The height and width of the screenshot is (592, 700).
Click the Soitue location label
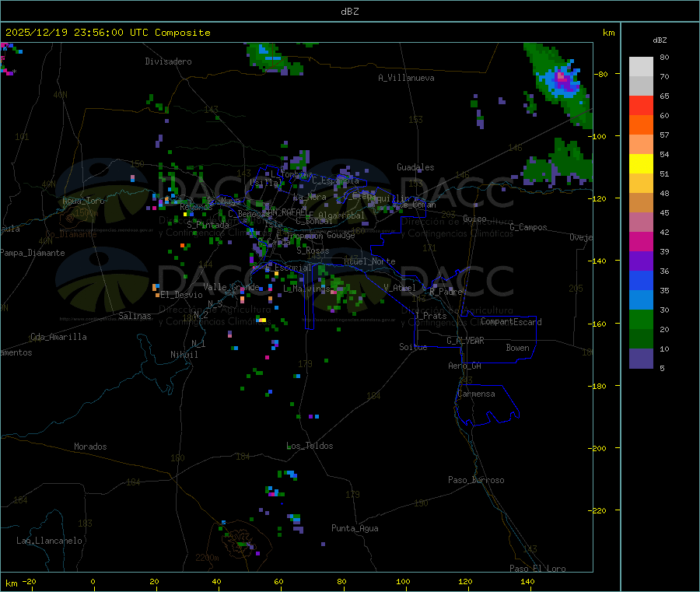(413, 347)
